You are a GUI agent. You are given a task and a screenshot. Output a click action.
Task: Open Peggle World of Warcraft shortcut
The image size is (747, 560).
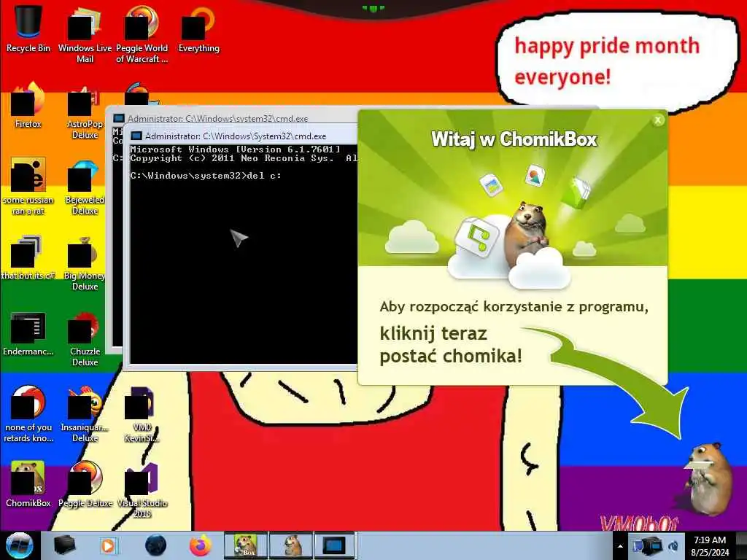pyautogui.click(x=142, y=34)
